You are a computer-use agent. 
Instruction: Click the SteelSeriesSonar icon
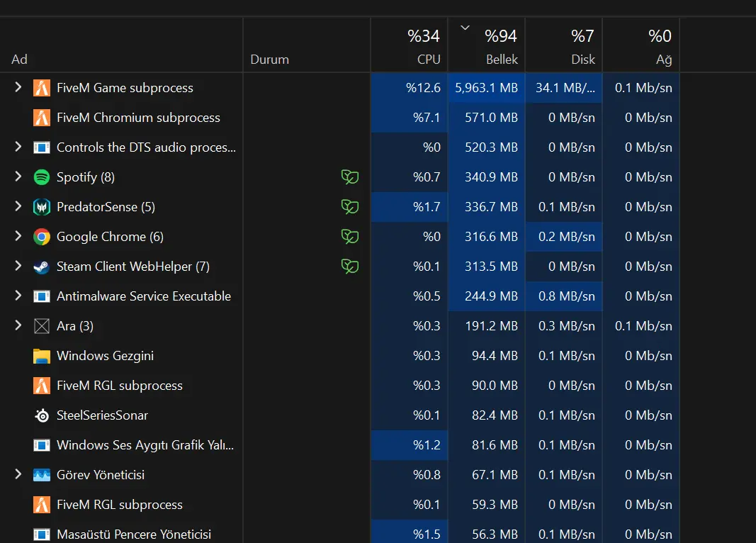[42, 415]
